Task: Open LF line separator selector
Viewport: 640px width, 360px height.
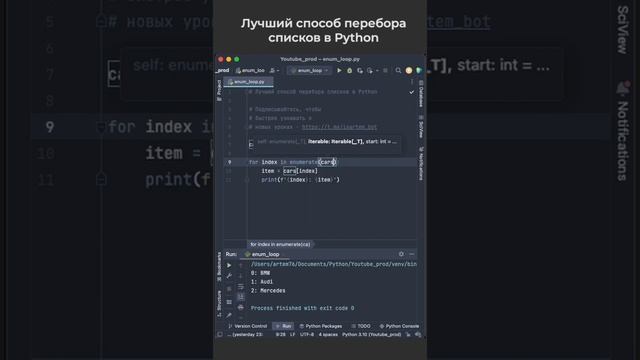Action: coord(292,335)
